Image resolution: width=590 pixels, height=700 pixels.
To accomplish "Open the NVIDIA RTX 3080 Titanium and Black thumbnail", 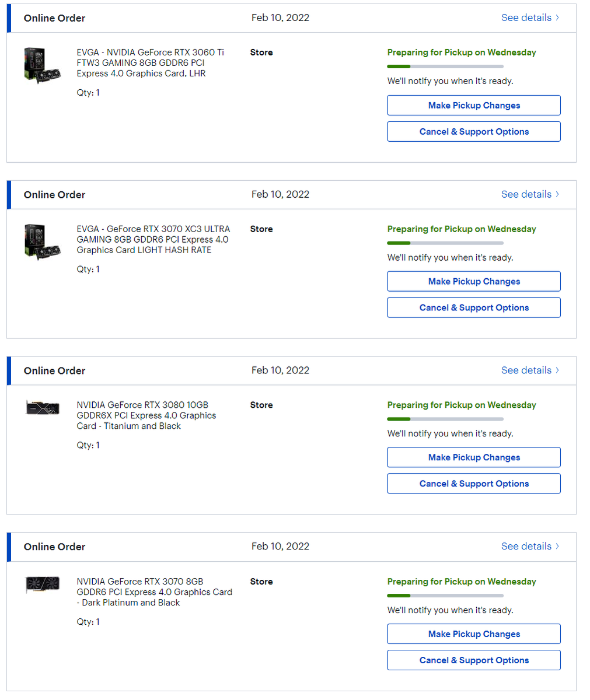I will coord(43,407).
